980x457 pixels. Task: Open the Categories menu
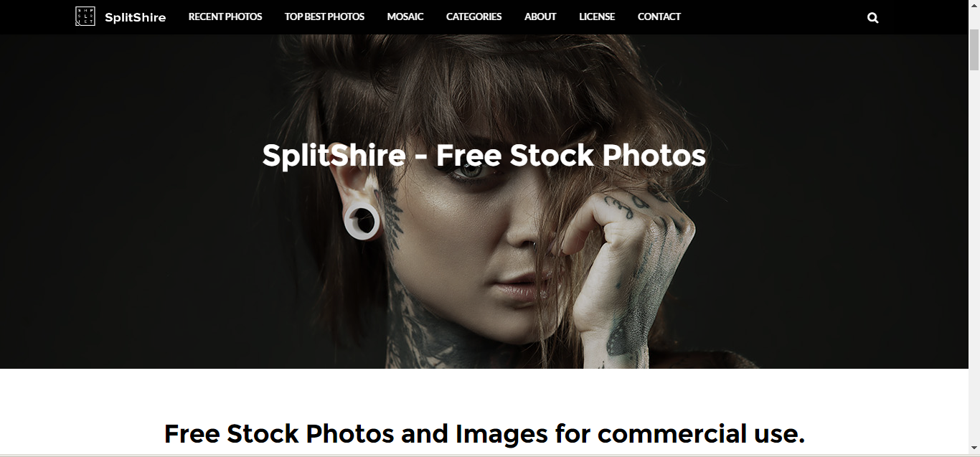(474, 17)
